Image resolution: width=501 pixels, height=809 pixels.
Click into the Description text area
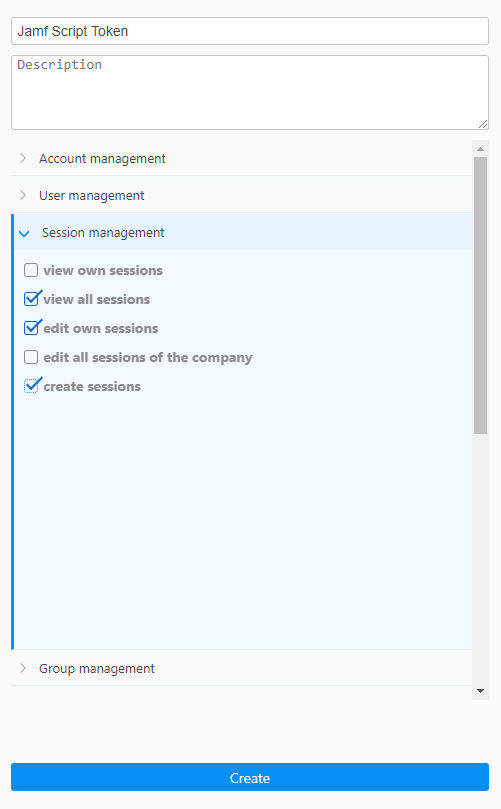[x=250, y=92]
